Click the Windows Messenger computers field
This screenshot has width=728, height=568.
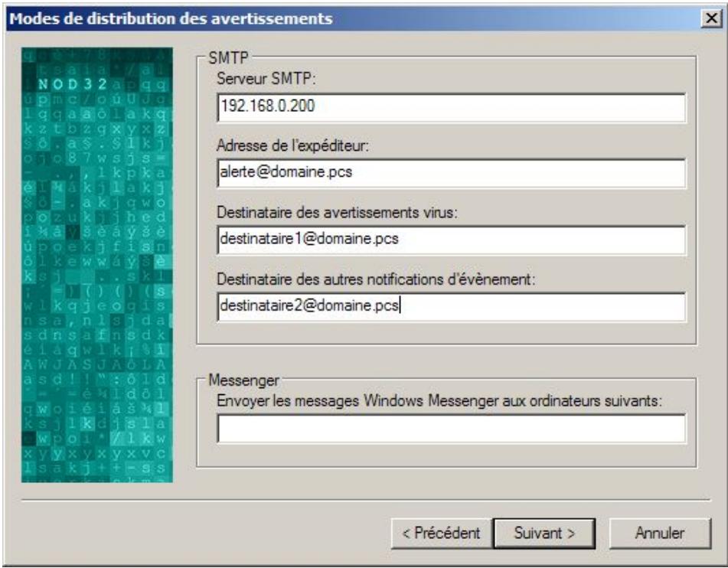coord(452,429)
